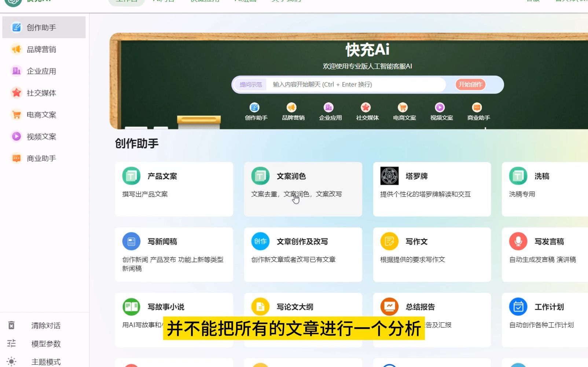This screenshot has height=367, width=588.
Task: Open the 总结报告 chart icon
Action: pos(389,307)
